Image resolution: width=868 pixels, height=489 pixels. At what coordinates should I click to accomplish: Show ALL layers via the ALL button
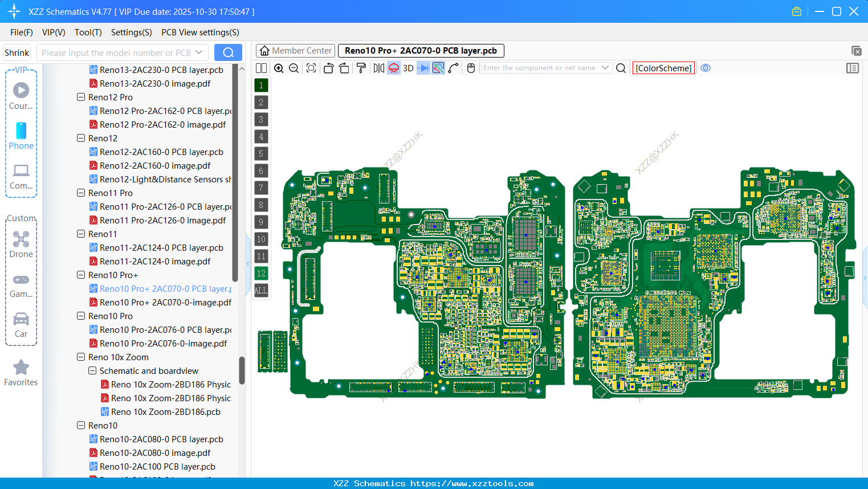(261, 291)
